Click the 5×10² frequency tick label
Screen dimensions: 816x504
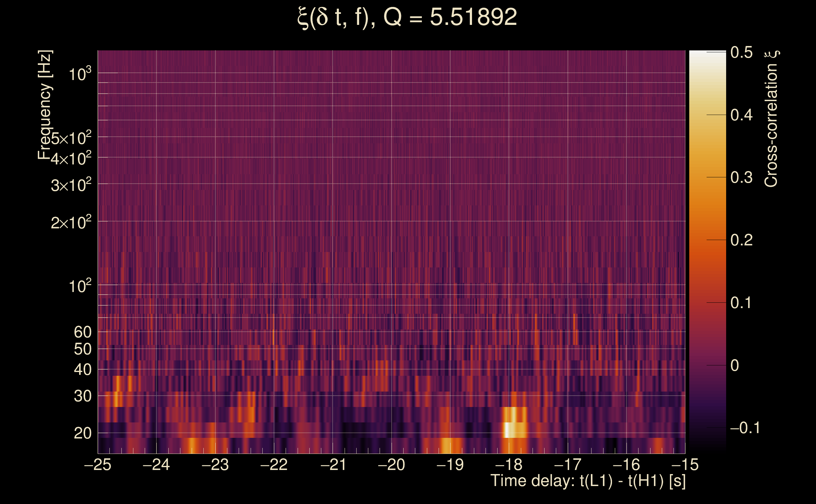(x=71, y=138)
